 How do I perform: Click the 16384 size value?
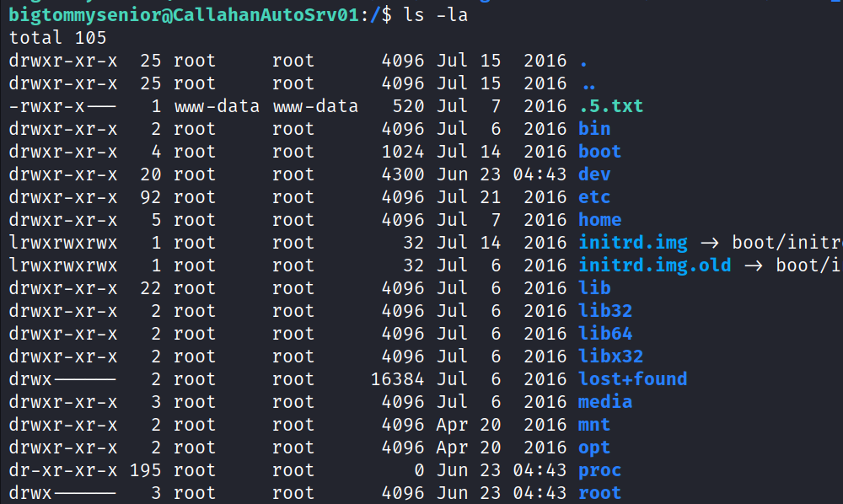pos(397,379)
